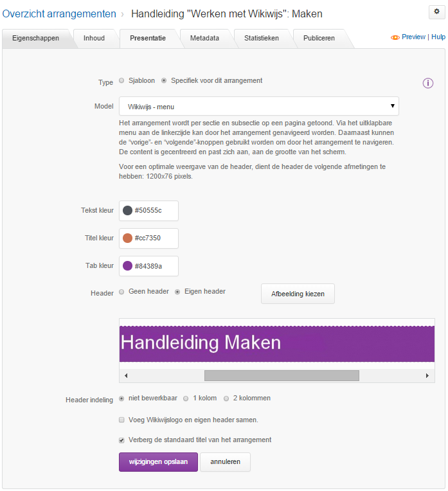Switch to the Inhoud tab
448x491 pixels.
coord(94,39)
